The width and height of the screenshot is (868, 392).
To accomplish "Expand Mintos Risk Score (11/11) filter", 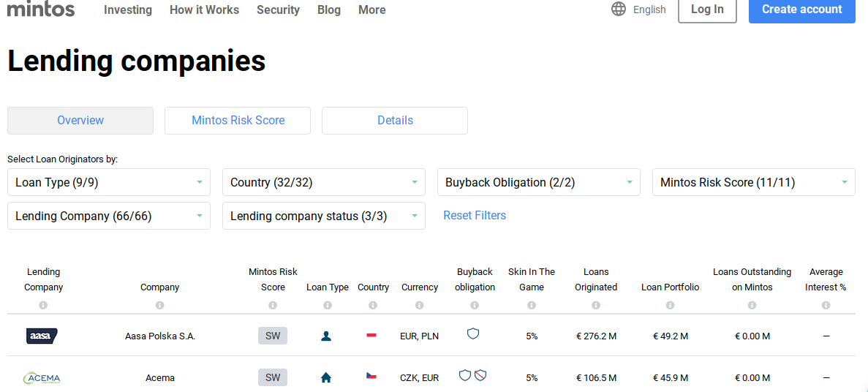I will click(753, 182).
